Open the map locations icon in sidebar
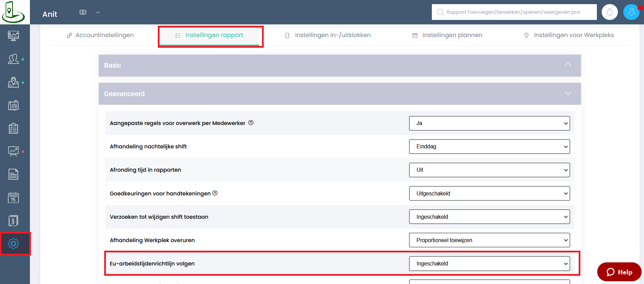This screenshot has width=644, height=284. 13,82
